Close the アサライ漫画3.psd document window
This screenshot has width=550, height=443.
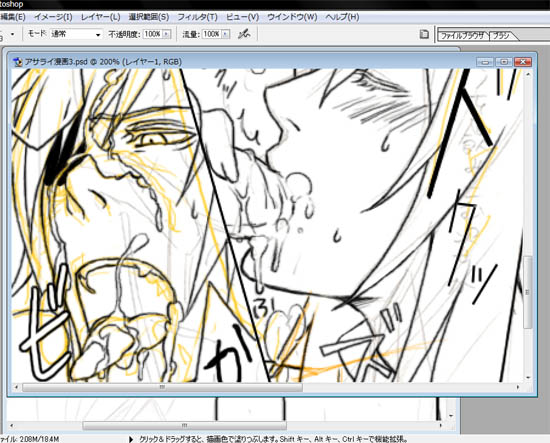[523, 62]
